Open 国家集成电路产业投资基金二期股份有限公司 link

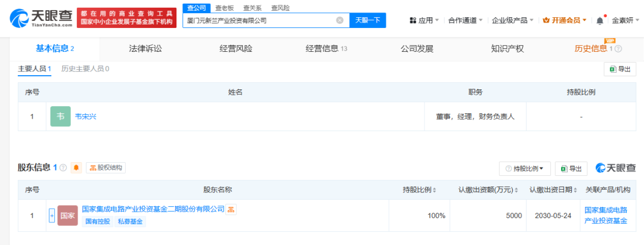[153, 209]
